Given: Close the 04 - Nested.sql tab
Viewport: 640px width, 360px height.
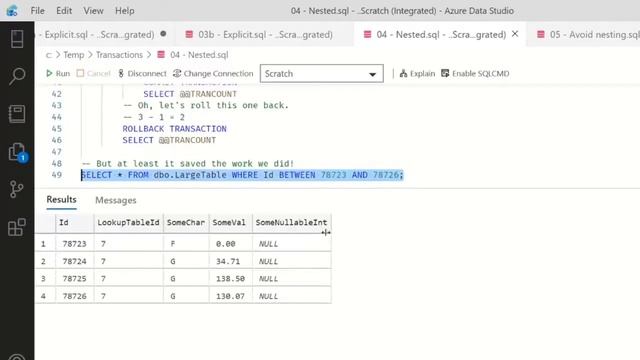Looking at the screenshot, I should pyautogui.click(x=515, y=34).
